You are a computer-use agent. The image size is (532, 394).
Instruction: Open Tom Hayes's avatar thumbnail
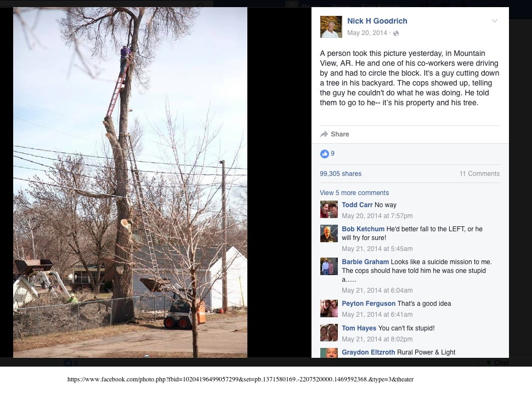[329, 333]
